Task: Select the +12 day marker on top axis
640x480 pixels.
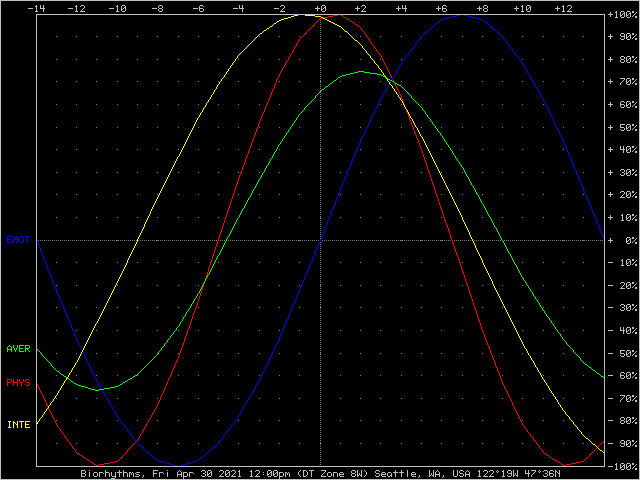Action: 563,8
